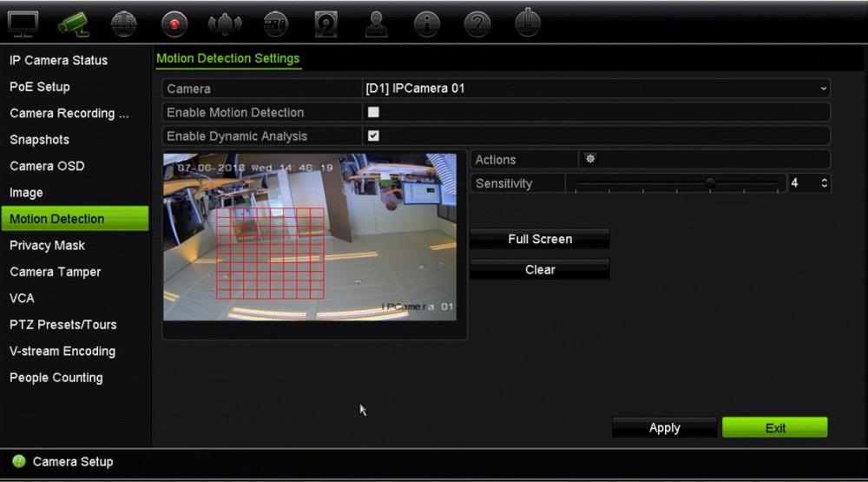The width and height of the screenshot is (868, 482).
Task: Go to PoE Setup menu
Action: click(x=40, y=87)
